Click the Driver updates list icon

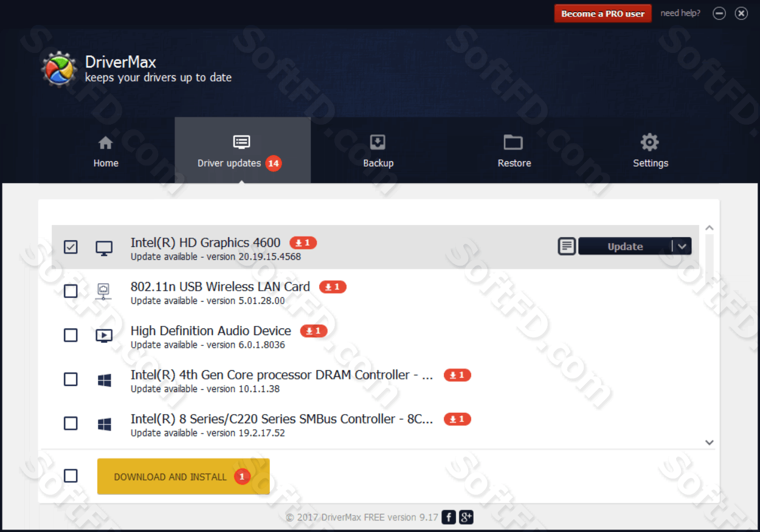[241, 142]
